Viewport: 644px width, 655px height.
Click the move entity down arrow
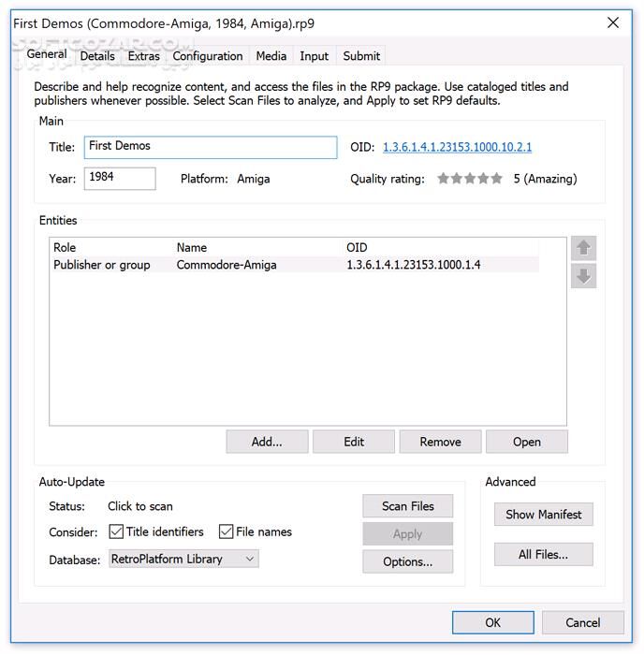pyautogui.click(x=583, y=276)
